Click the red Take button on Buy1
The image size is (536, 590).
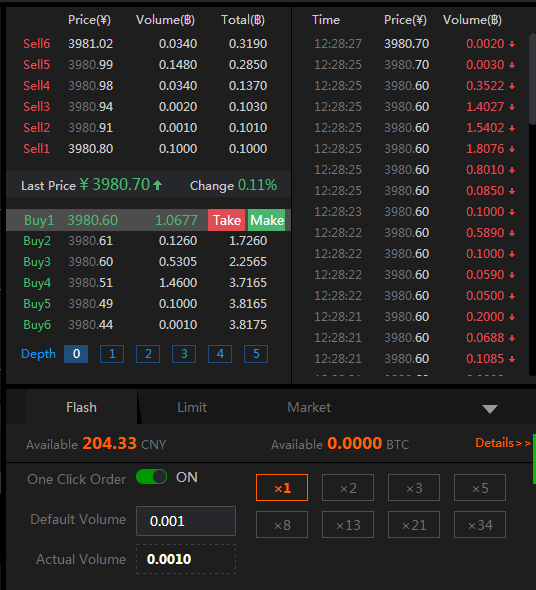pos(227,220)
